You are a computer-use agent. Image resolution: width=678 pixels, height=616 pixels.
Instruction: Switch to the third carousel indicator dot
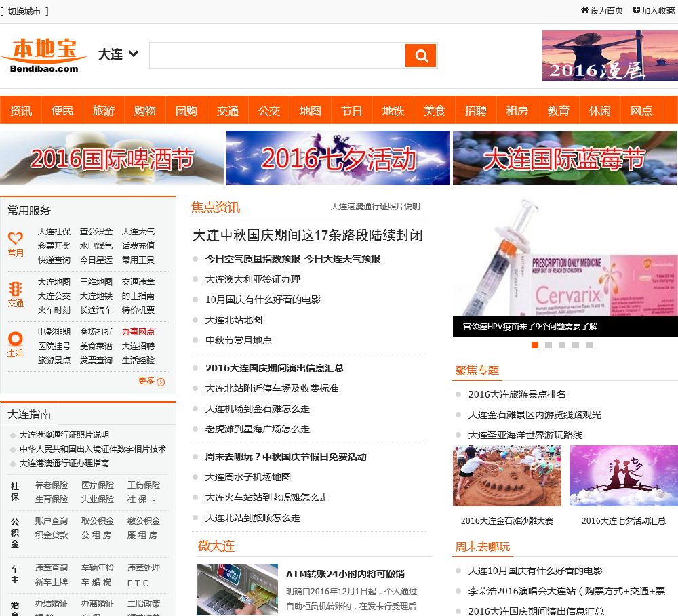[x=562, y=345]
